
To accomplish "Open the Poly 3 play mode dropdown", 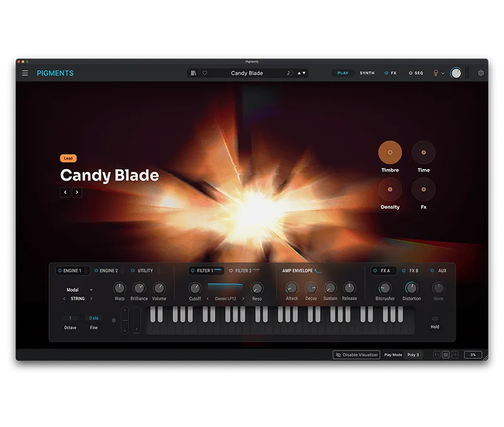I will [413, 354].
